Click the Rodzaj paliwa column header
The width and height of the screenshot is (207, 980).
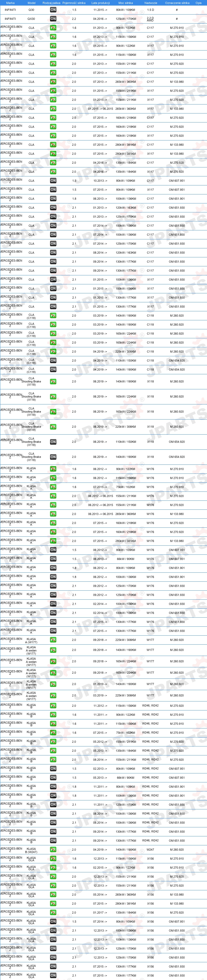point(51,3)
